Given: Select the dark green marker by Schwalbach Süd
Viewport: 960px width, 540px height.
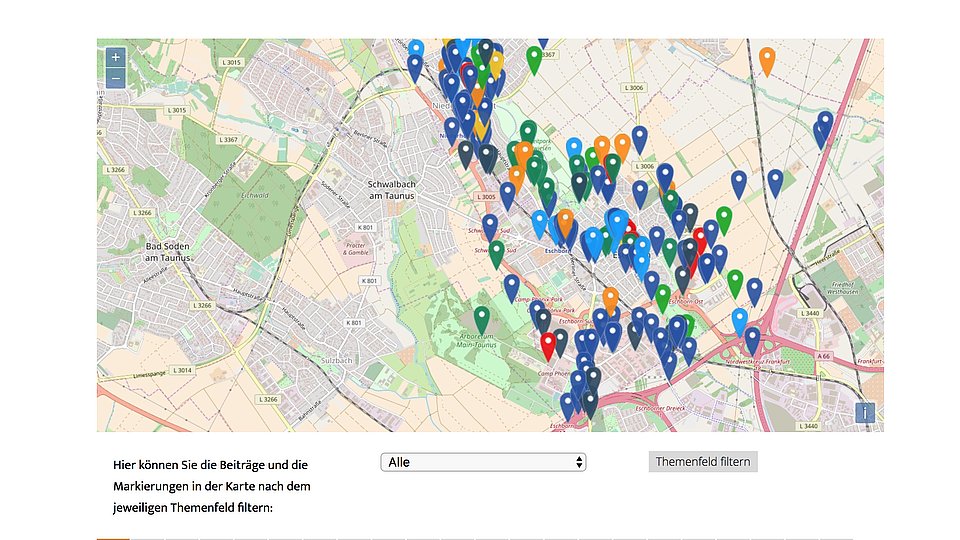Looking at the screenshot, I should click(497, 252).
